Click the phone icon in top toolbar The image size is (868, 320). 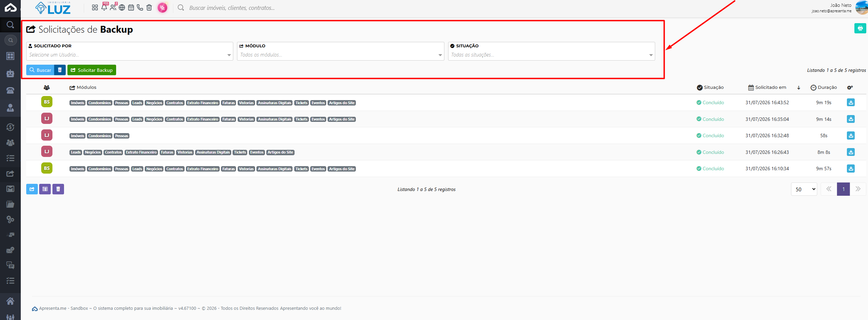coord(140,7)
